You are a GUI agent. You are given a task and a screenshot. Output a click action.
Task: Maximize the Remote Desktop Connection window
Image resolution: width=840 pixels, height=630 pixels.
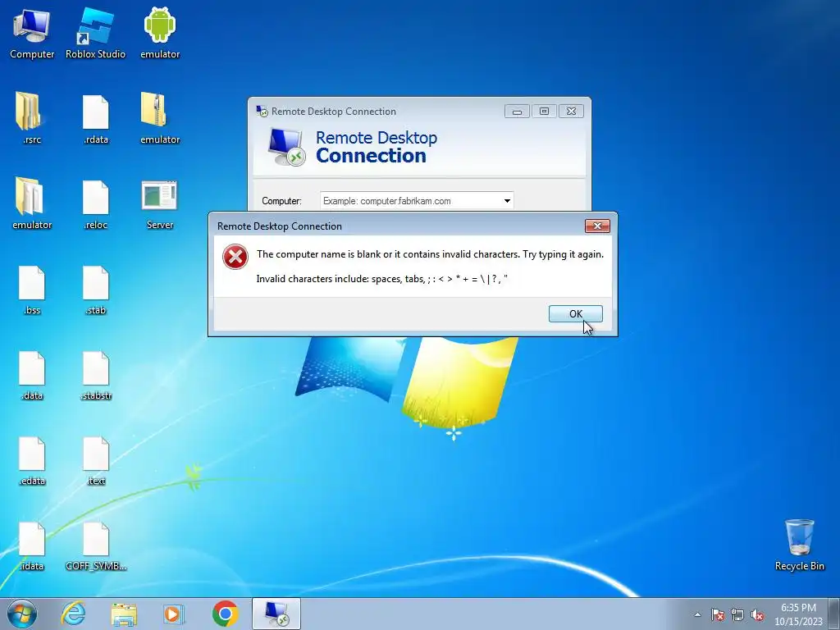(x=544, y=112)
